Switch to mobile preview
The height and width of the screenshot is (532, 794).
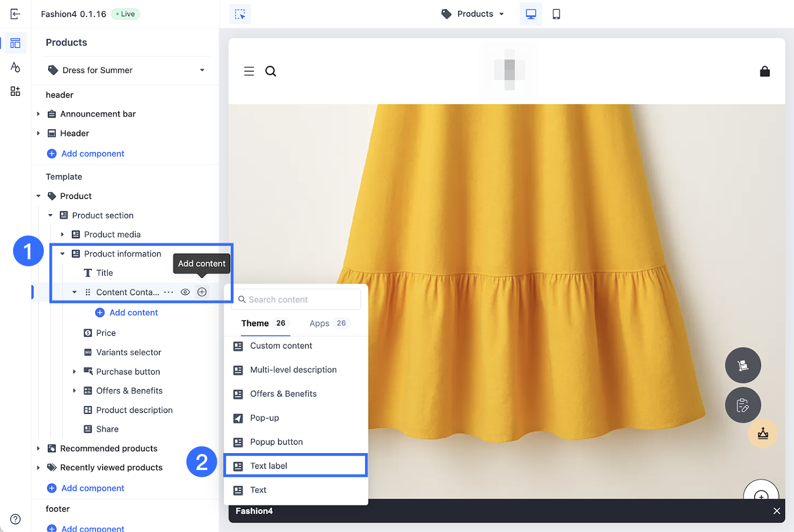pyautogui.click(x=556, y=14)
